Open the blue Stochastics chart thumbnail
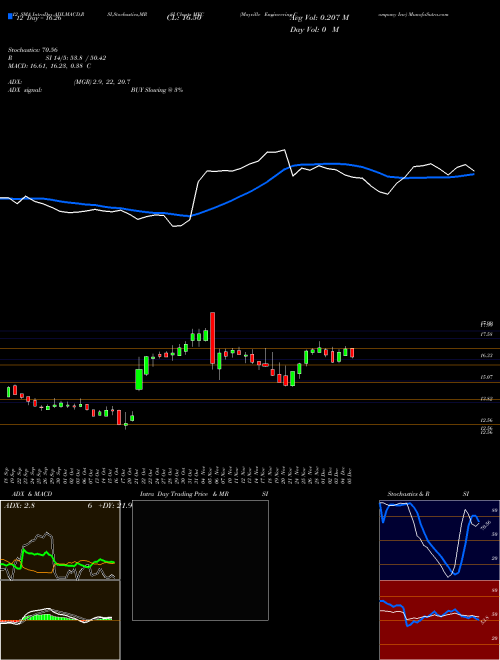The height and width of the screenshot is (660, 500). [x=439, y=540]
